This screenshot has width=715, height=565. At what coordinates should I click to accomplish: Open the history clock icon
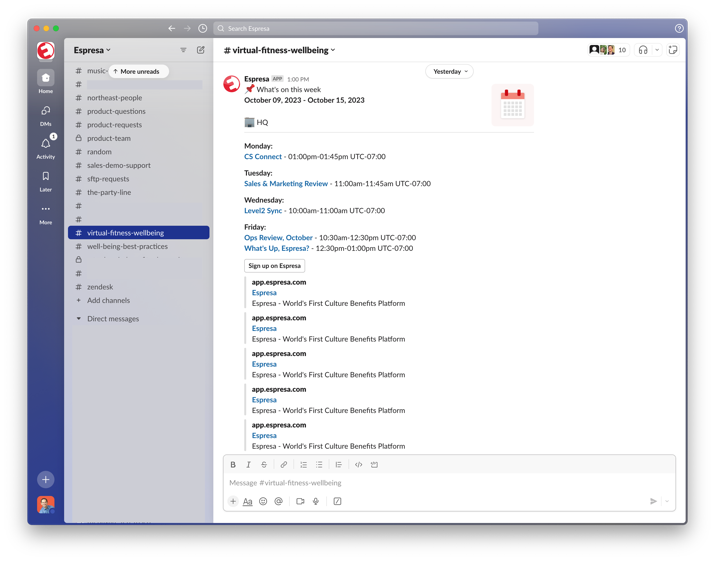pos(202,28)
